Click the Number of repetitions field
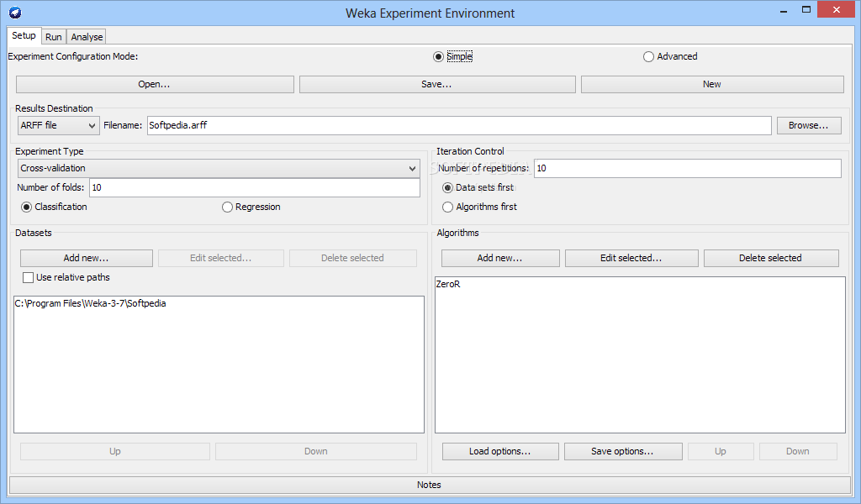The image size is (861, 504). point(688,168)
